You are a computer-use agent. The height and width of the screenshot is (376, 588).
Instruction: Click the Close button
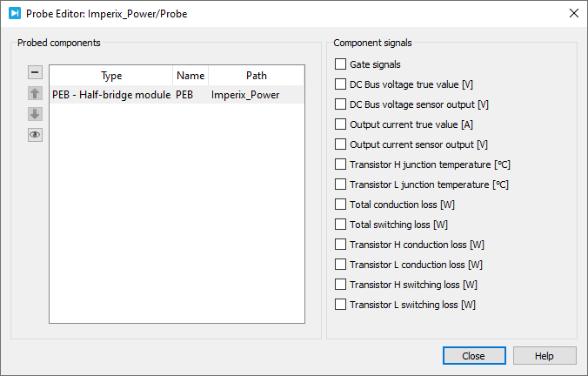[x=474, y=355]
